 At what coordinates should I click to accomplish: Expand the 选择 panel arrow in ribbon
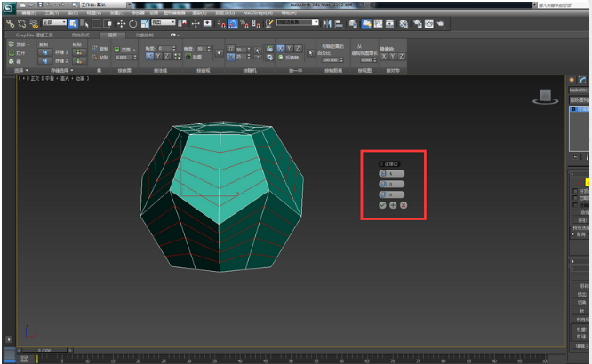pos(27,70)
